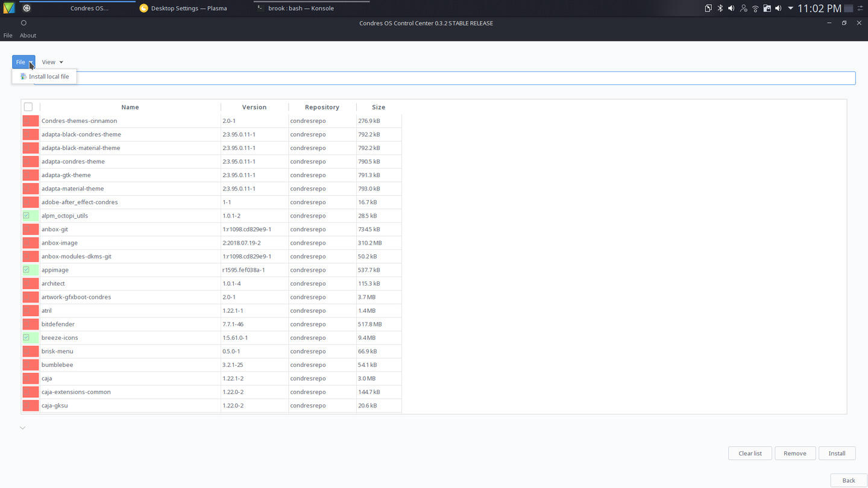Toggle the select-all checkbox in the table header
The image size is (868, 488).
28,107
